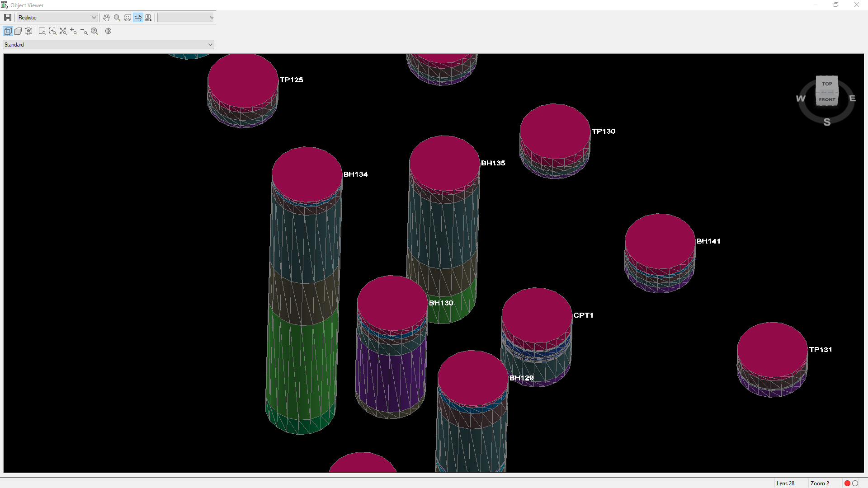Select the crosshair target tool

pyautogui.click(x=108, y=31)
